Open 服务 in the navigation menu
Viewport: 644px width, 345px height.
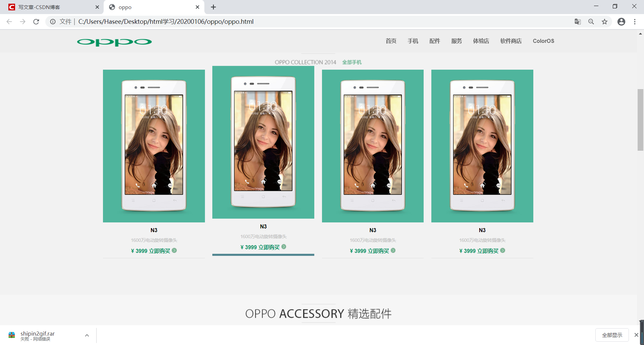coord(457,41)
